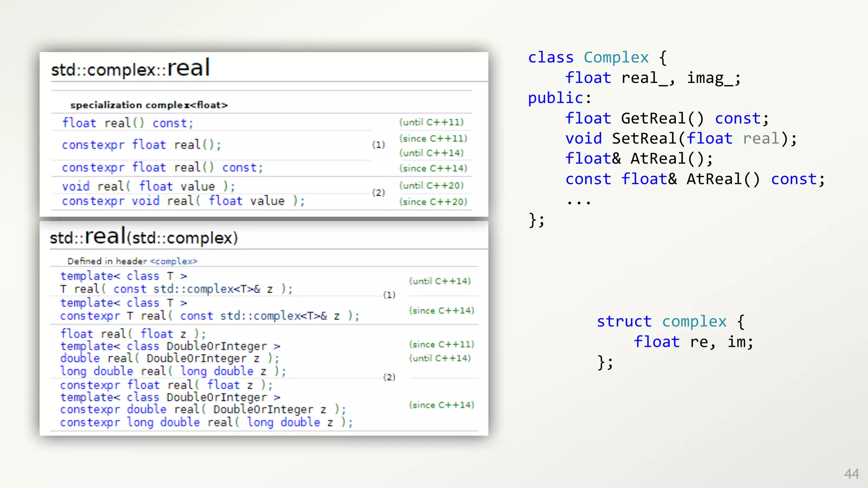This screenshot has height=488, width=868.
Task: Click the '(until C++11)' version label
Action: [431, 122]
